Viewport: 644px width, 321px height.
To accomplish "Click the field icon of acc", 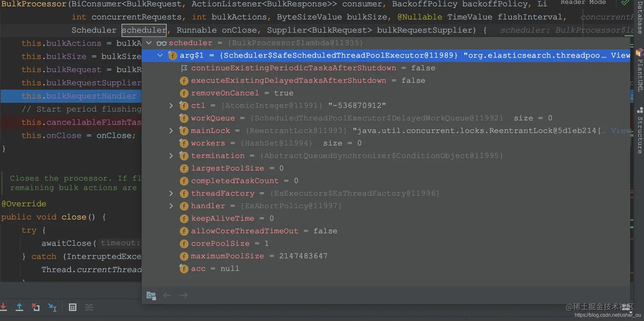I will (184, 269).
